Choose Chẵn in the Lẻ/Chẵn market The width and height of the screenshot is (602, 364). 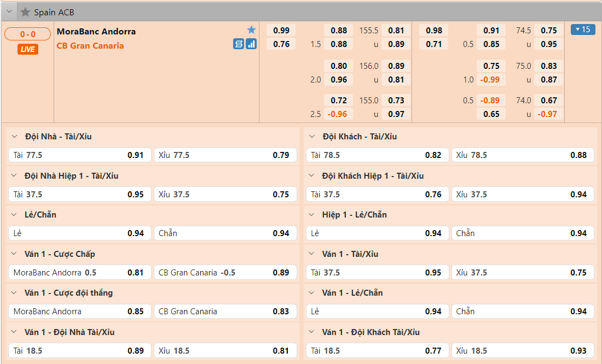(224, 233)
